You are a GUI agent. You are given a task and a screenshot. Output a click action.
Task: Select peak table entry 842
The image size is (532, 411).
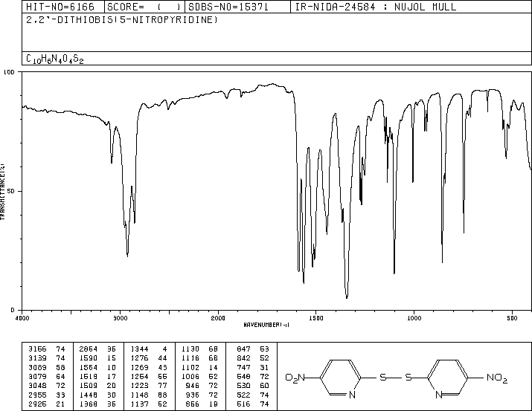coord(243,357)
